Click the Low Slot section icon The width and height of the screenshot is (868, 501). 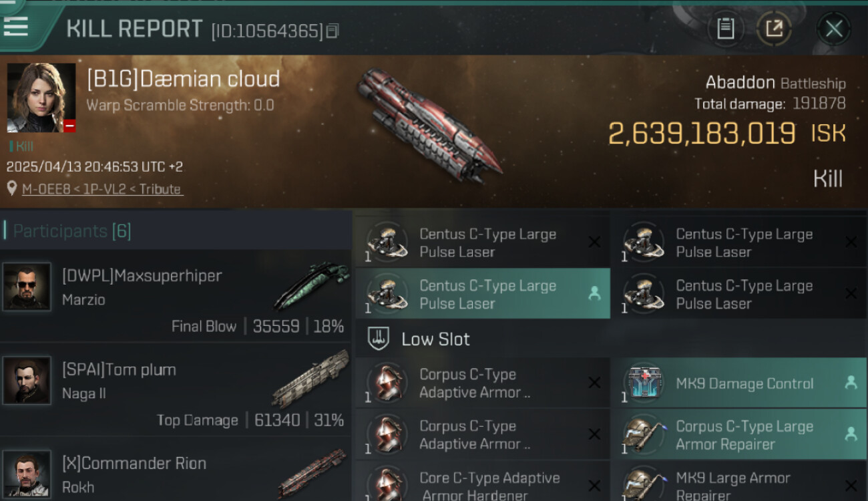click(x=379, y=339)
